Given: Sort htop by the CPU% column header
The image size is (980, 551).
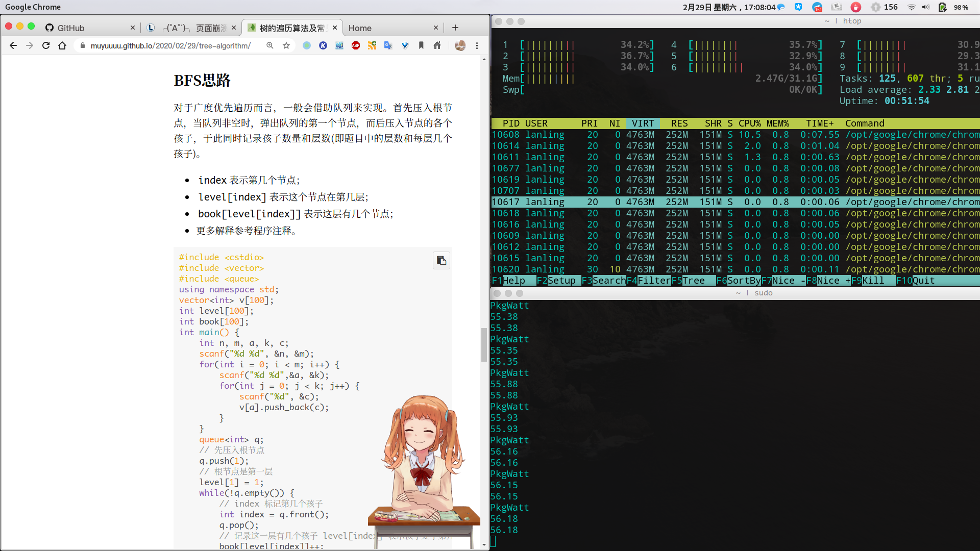Looking at the screenshot, I should [749, 123].
